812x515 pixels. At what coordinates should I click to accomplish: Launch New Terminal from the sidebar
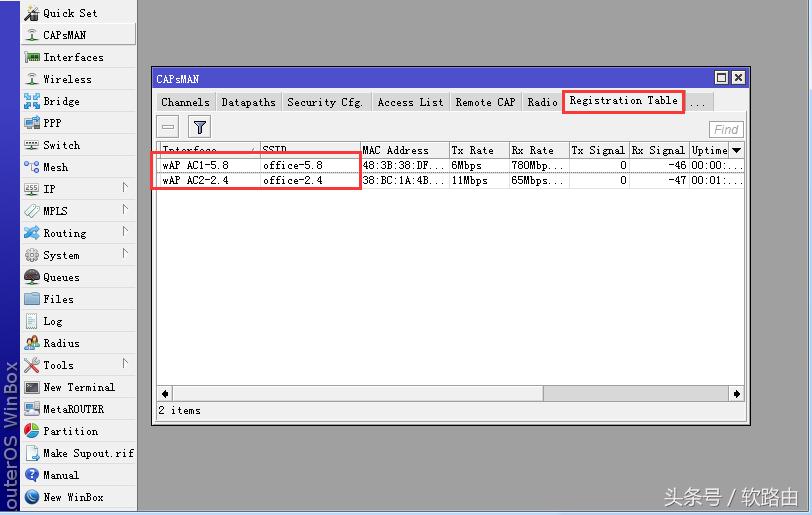[x=78, y=387]
